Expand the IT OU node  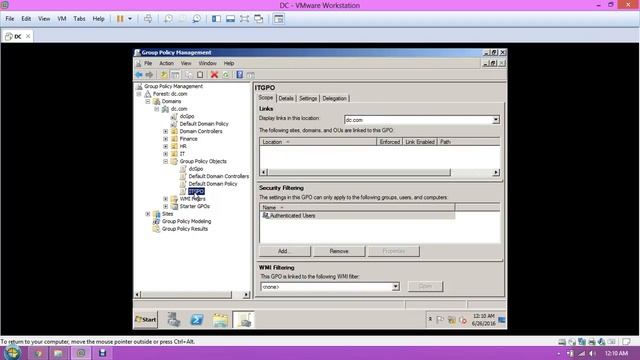tap(165, 154)
